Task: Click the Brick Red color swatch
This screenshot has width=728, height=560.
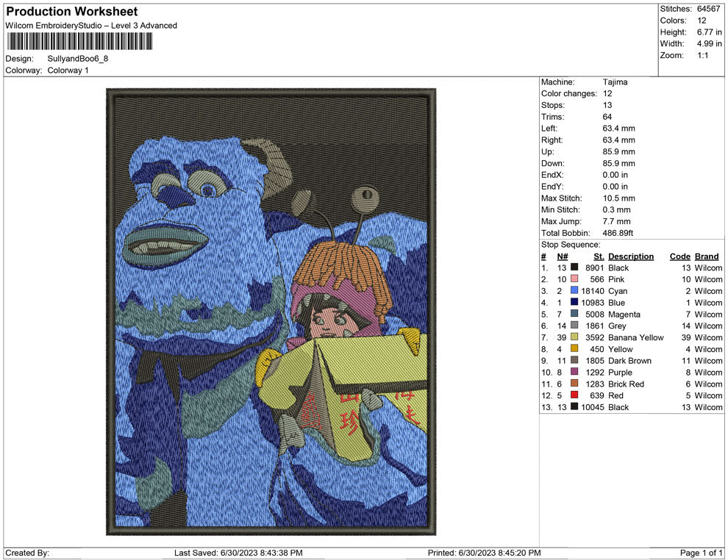Action: [574, 383]
